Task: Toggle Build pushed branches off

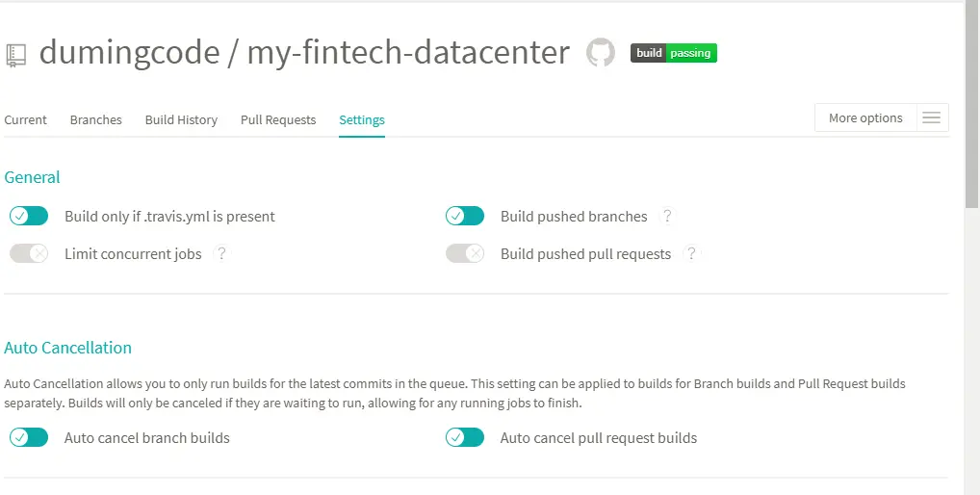Action: tap(465, 217)
